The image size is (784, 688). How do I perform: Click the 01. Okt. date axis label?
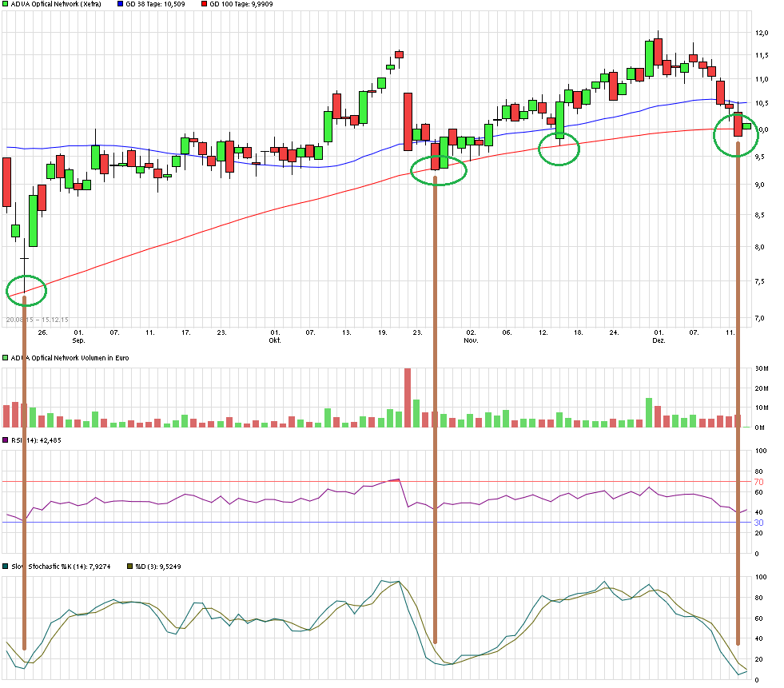(x=275, y=336)
